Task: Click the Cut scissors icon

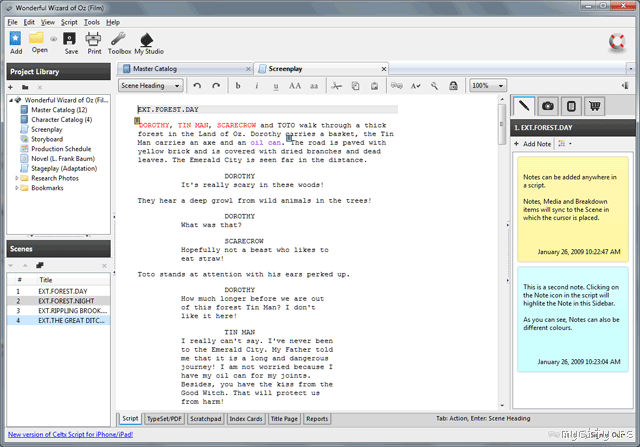Action: (336, 86)
